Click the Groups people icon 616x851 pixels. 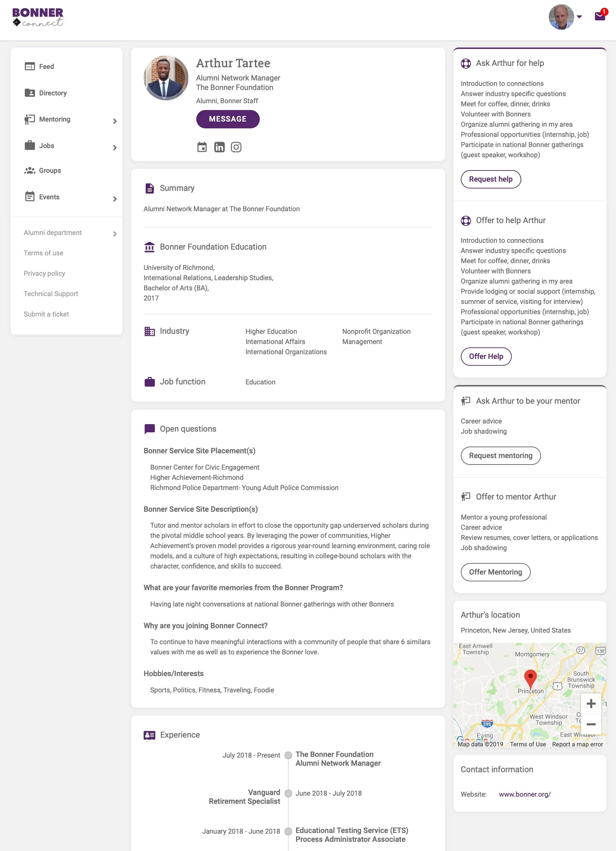click(x=30, y=170)
